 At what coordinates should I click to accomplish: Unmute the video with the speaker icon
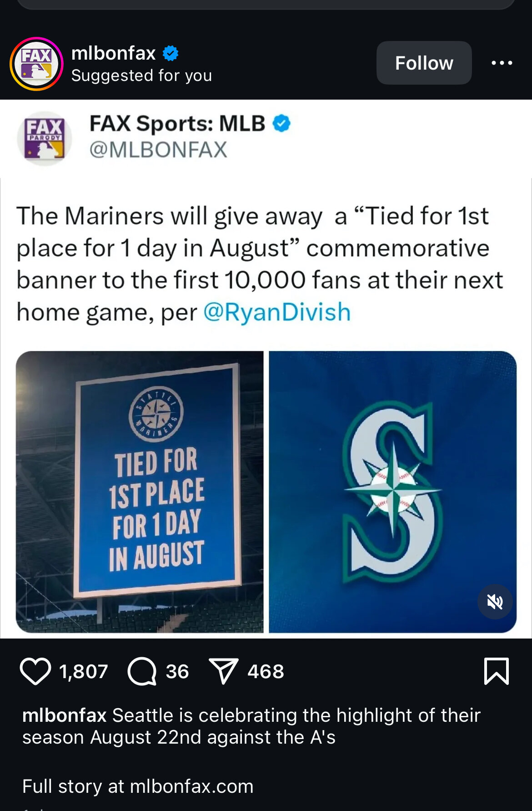click(495, 602)
